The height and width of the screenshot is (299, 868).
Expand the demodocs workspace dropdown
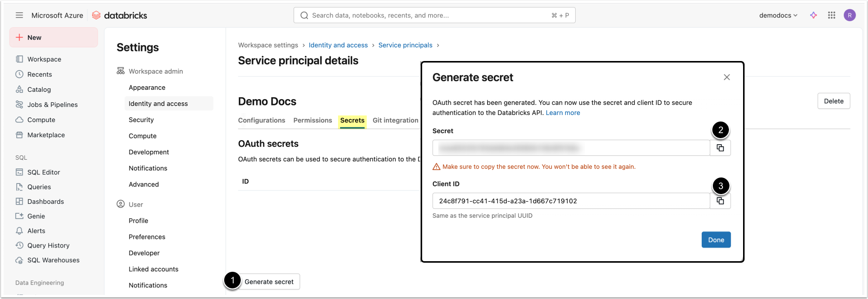point(778,16)
